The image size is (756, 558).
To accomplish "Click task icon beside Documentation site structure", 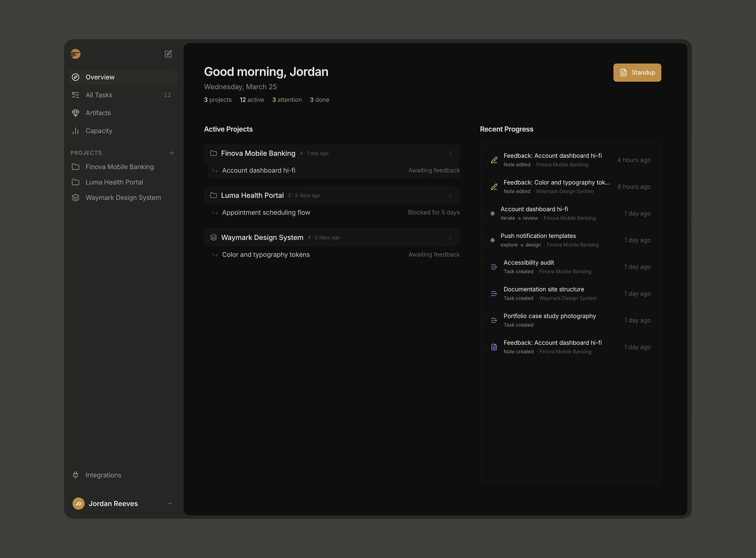I will click(x=494, y=293).
